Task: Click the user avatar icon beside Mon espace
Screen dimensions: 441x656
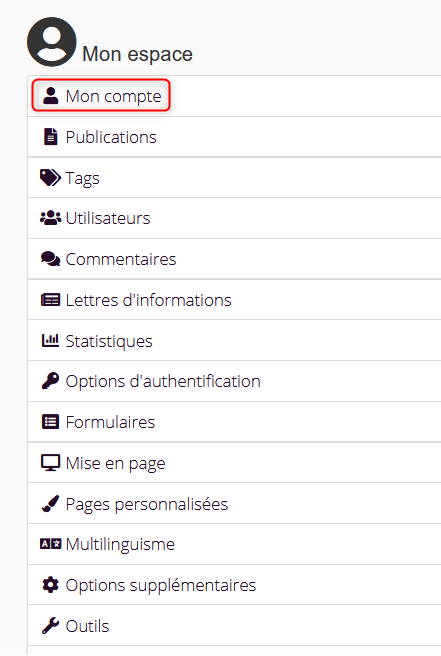Action: 51,42
